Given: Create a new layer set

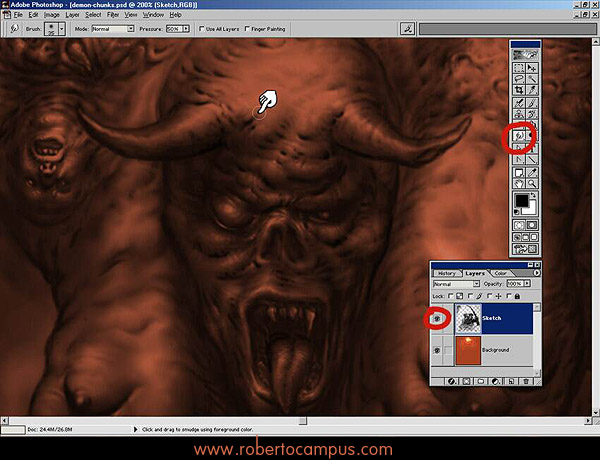Looking at the screenshot, I should pos(481,382).
